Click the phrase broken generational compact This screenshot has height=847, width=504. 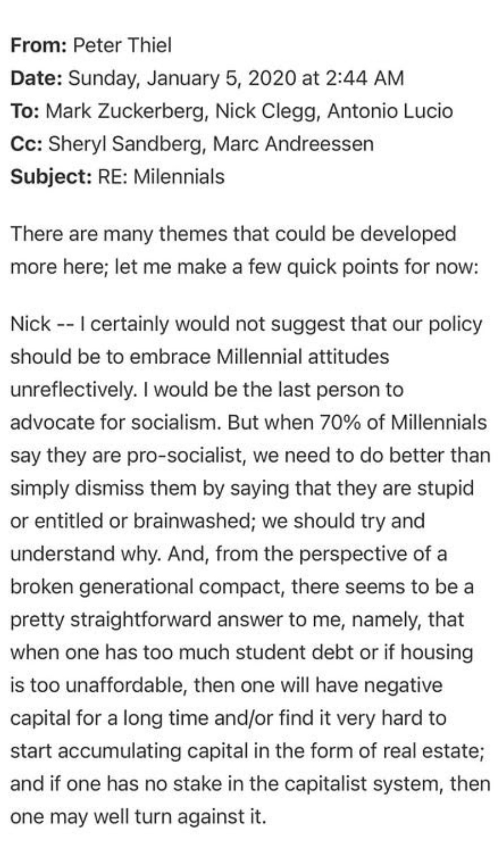pyautogui.click(x=146, y=587)
